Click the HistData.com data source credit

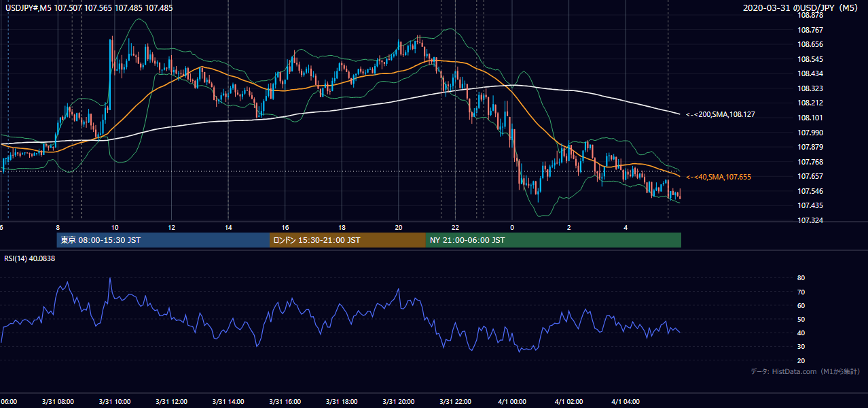806,371
